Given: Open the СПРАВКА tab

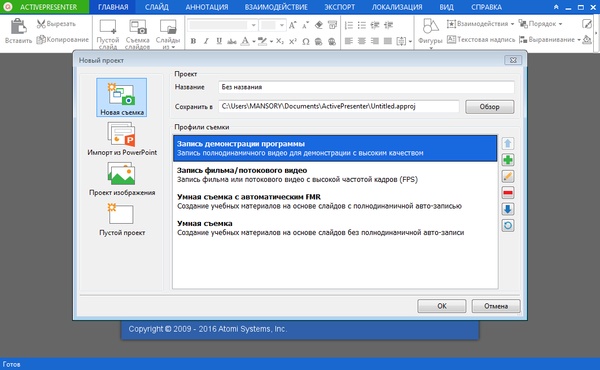Looking at the screenshot, I should click(x=486, y=7).
